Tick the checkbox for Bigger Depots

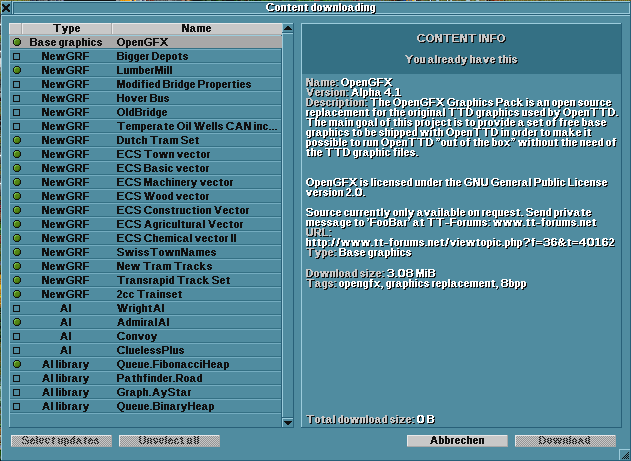tap(16, 56)
